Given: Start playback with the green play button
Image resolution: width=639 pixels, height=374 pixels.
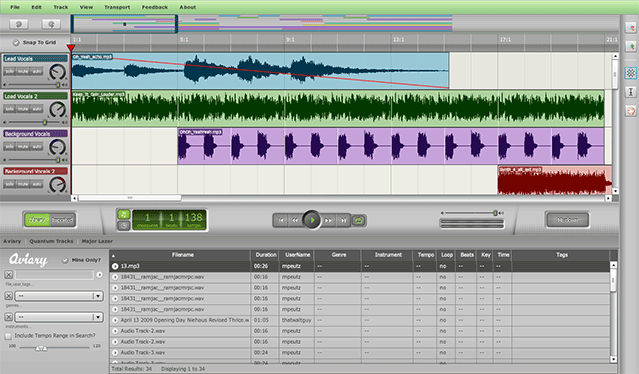Looking at the screenshot, I should [x=312, y=220].
